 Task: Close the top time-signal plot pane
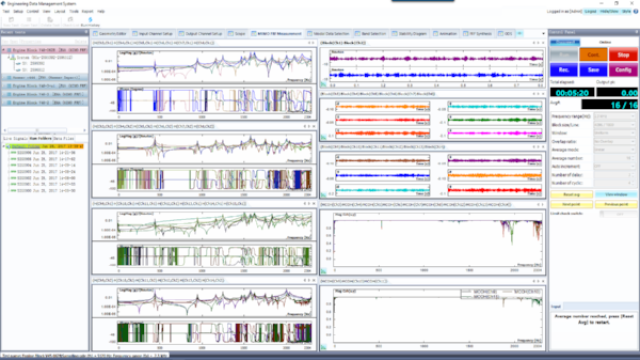543,43
